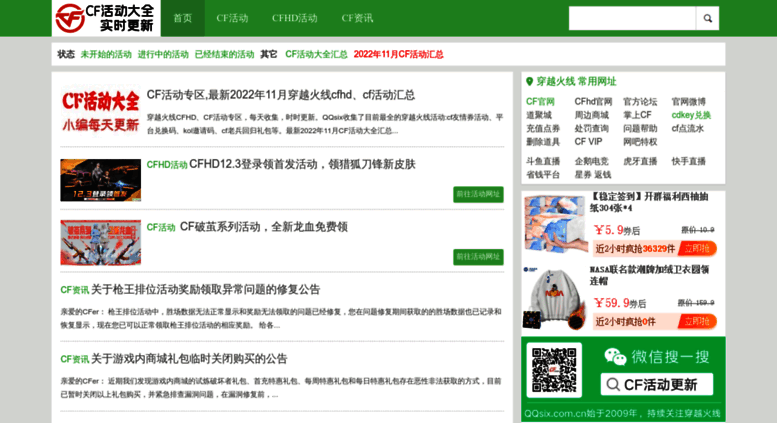Open the 斗鱼直播 link
The width and height of the screenshot is (777, 423).
tap(543, 161)
